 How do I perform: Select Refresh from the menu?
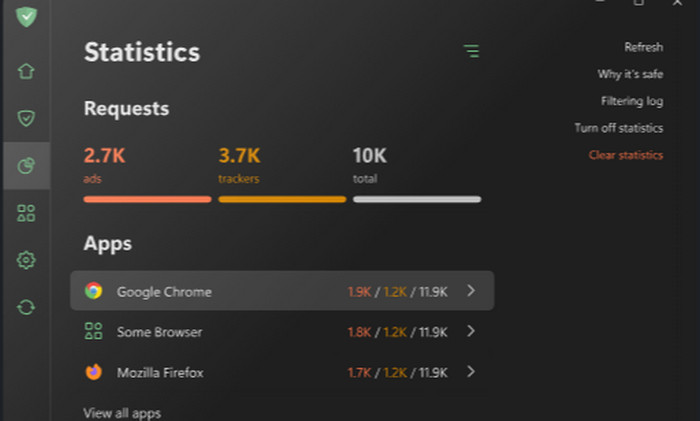point(643,47)
